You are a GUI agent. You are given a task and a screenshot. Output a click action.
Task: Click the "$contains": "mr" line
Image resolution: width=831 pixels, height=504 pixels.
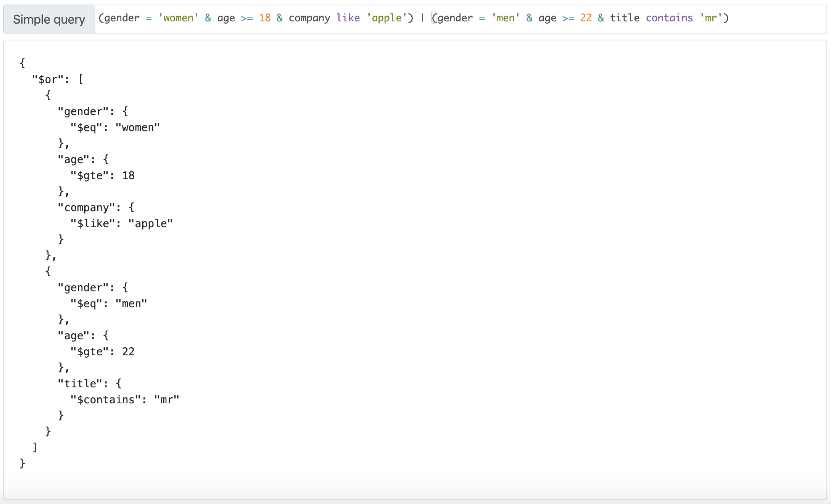point(125,400)
